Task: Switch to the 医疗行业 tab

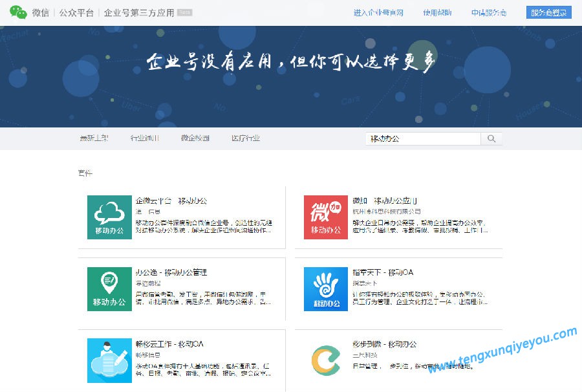Action: (x=245, y=138)
